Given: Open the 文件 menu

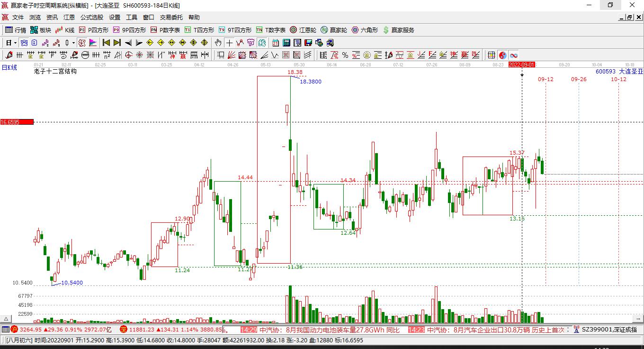Looking at the screenshot, I should pos(18,18).
